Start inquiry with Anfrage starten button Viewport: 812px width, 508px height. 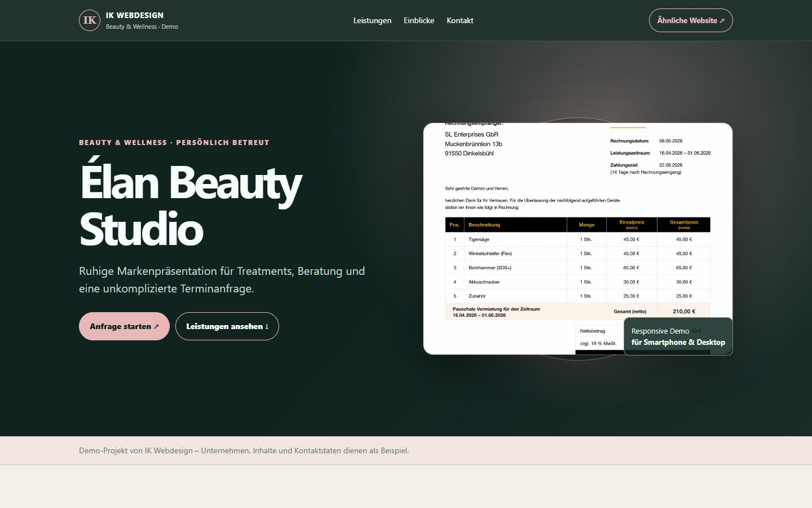tap(124, 326)
